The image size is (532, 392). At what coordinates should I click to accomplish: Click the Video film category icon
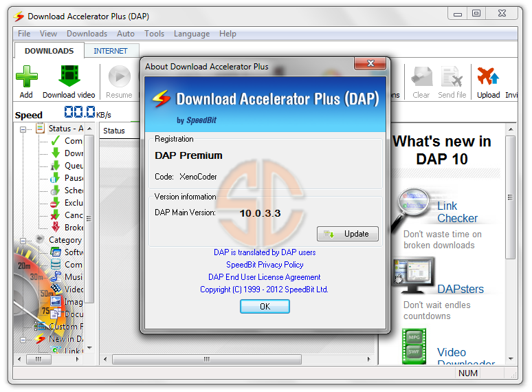tap(56, 289)
